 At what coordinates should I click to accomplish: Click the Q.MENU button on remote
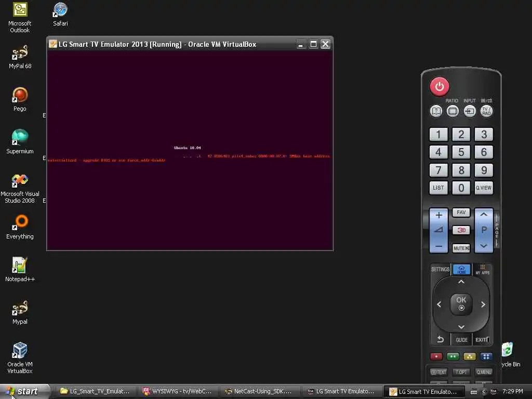tap(484, 372)
